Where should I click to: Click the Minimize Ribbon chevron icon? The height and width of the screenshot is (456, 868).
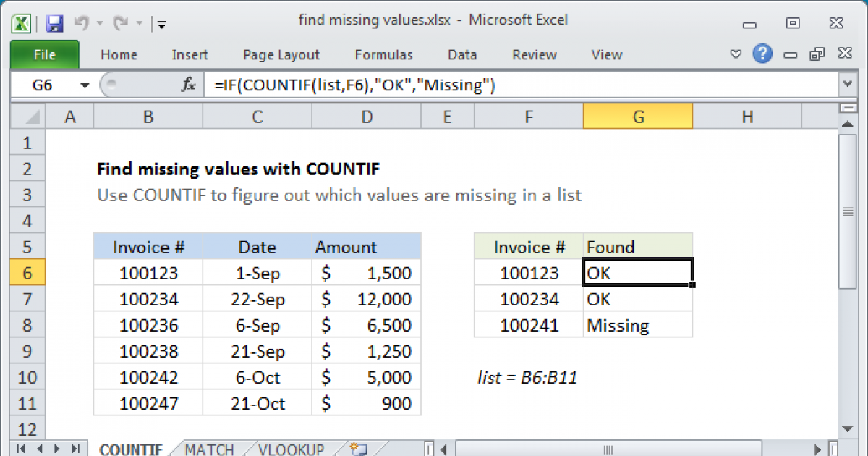[x=735, y=54]
